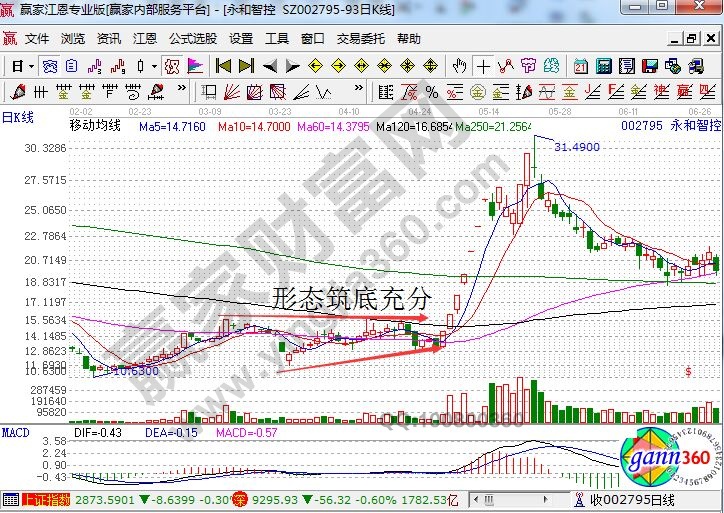Click the black play-forward arrow
The width and height of the screenshot is (724, 513).
(x=294, y=66)
